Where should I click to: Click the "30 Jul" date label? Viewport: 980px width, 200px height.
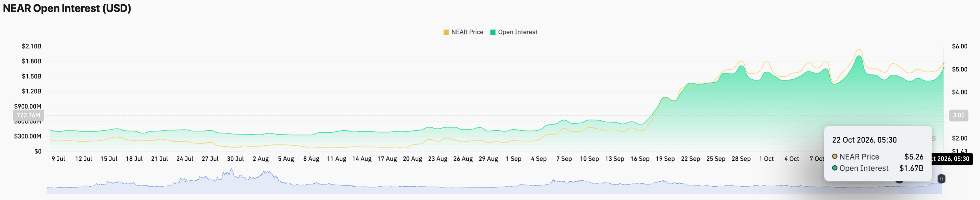tap(235, 159)
